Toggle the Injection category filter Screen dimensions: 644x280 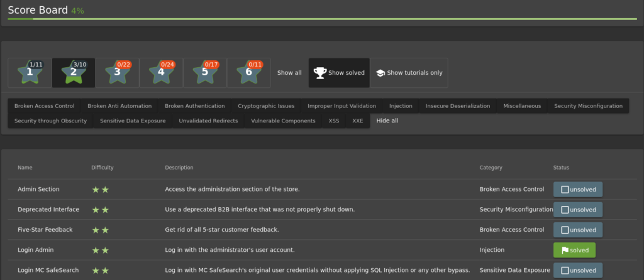401,105
